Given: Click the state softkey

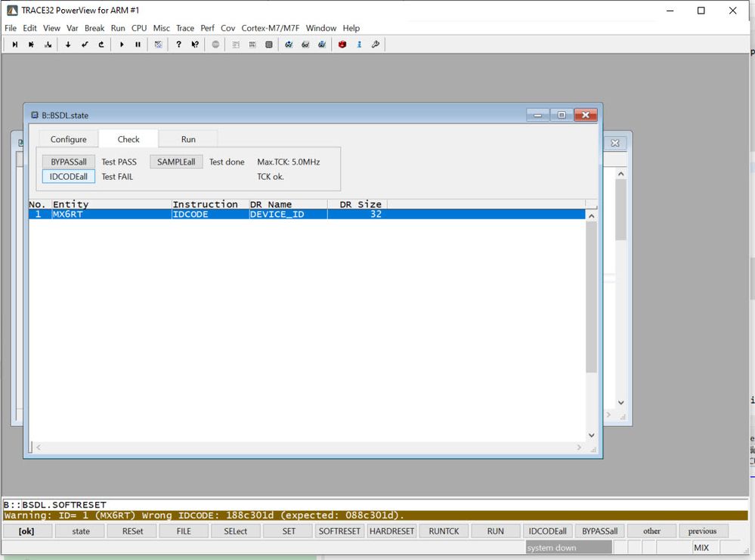Looking at the screenshot, I should [x=81, y=531].
